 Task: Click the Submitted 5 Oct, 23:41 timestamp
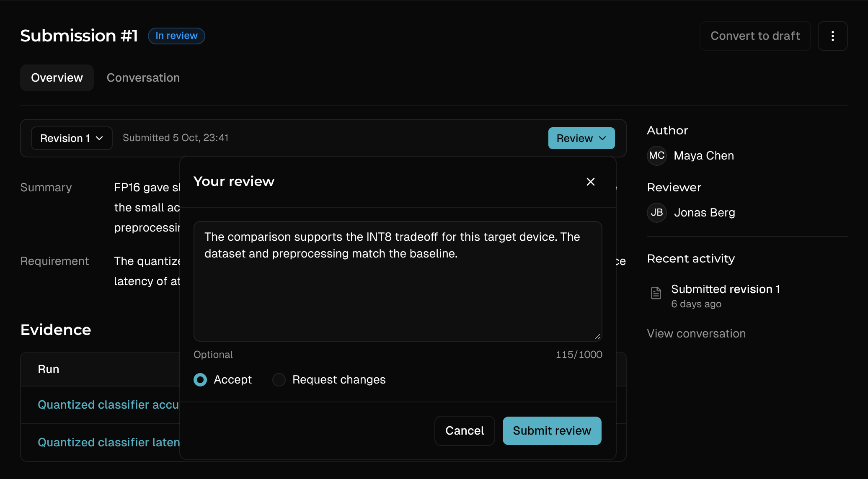coord(176,138)
